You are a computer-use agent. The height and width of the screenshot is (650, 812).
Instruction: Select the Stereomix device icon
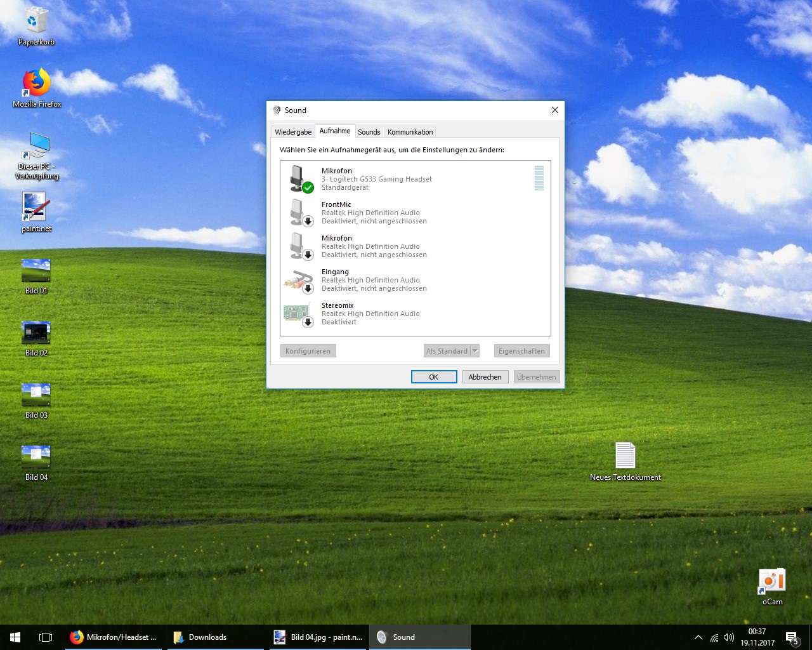299,314
